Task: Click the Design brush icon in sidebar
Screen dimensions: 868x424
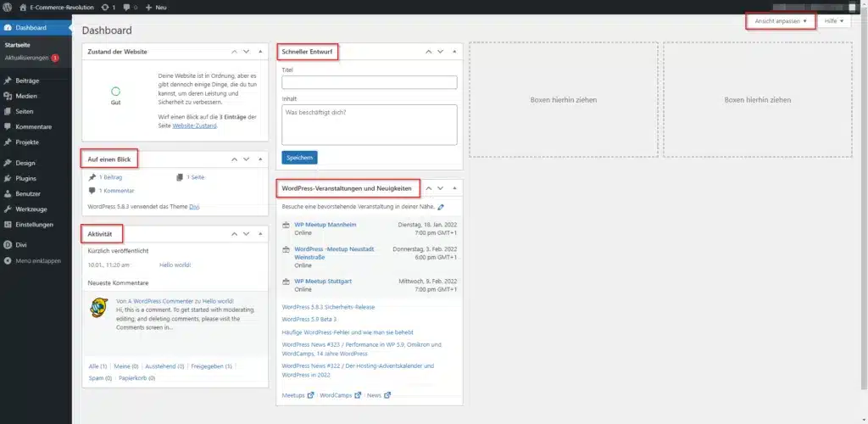Action: coord(7,164)
